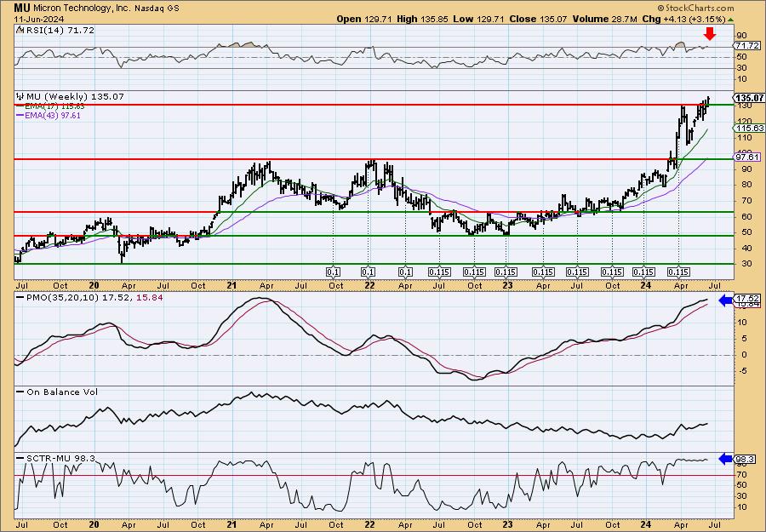Click the Close 135.07 value in header
Screen dimensions: 766x532
pos(538,19)
